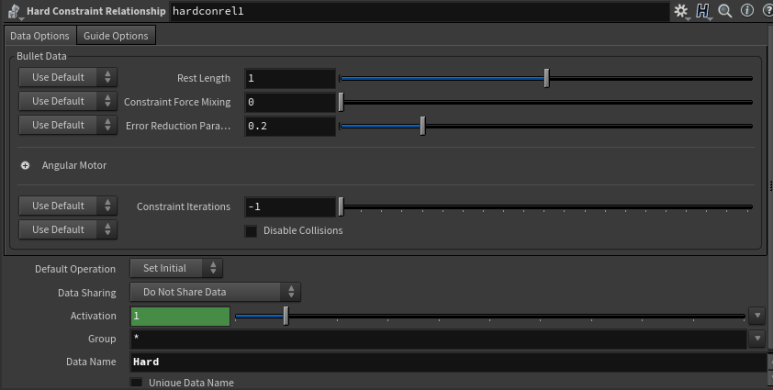
Task: Click the Data Sharing label
Action: click(x=87, y=293)
